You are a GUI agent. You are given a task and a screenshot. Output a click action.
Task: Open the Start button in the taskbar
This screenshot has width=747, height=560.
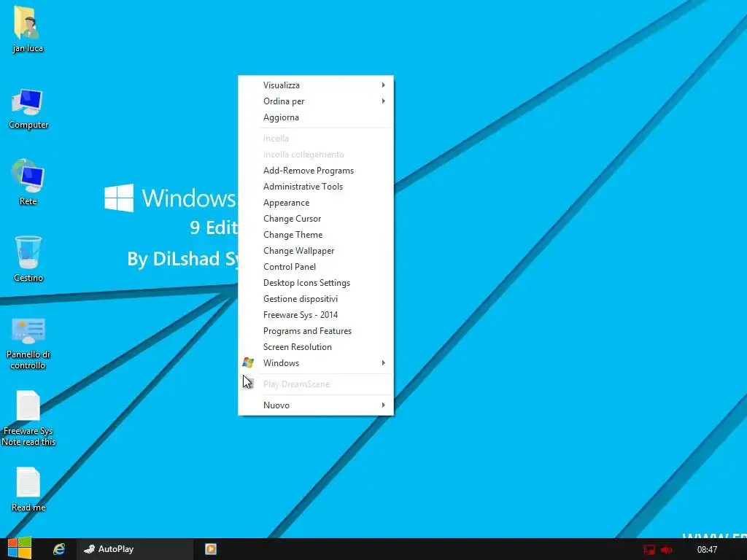(x=20, y=548)
